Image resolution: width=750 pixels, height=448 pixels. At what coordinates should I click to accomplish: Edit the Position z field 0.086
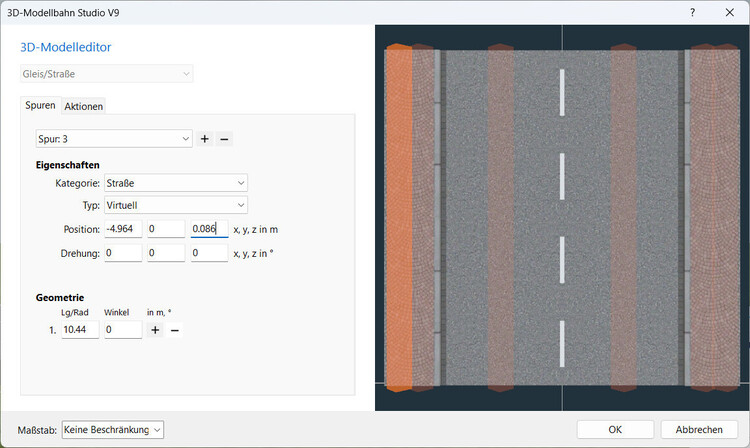[x=209, y=229]
